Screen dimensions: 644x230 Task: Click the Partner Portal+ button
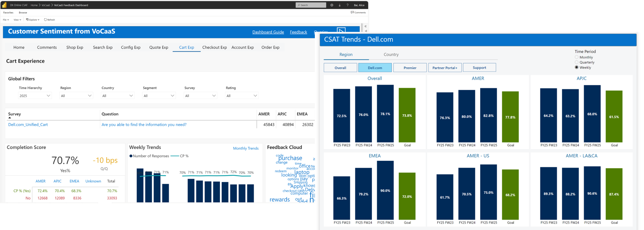[444, 68]
